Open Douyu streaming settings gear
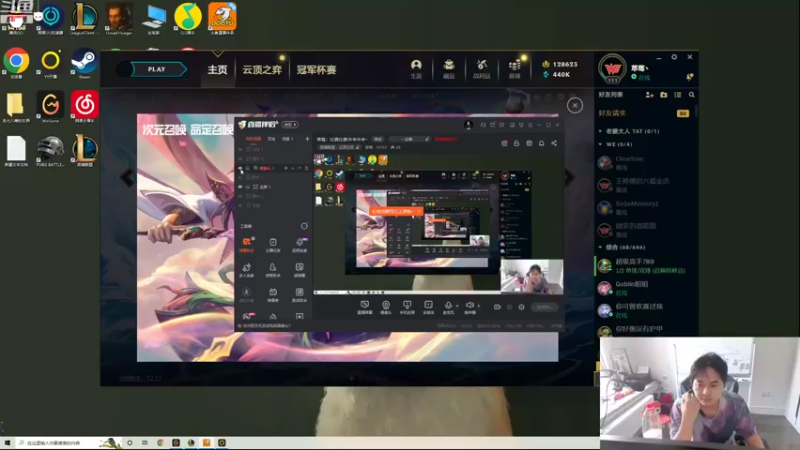 [x=521, y=307]
